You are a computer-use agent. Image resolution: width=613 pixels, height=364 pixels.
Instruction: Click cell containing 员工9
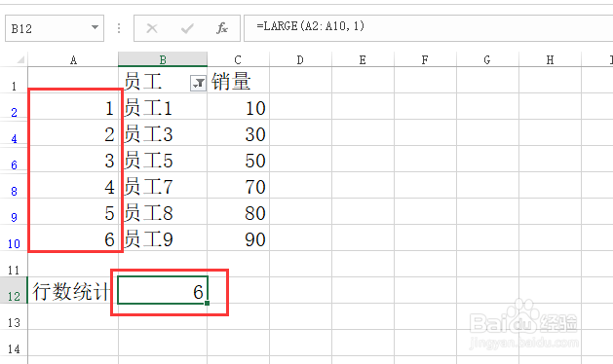(163, 237)
